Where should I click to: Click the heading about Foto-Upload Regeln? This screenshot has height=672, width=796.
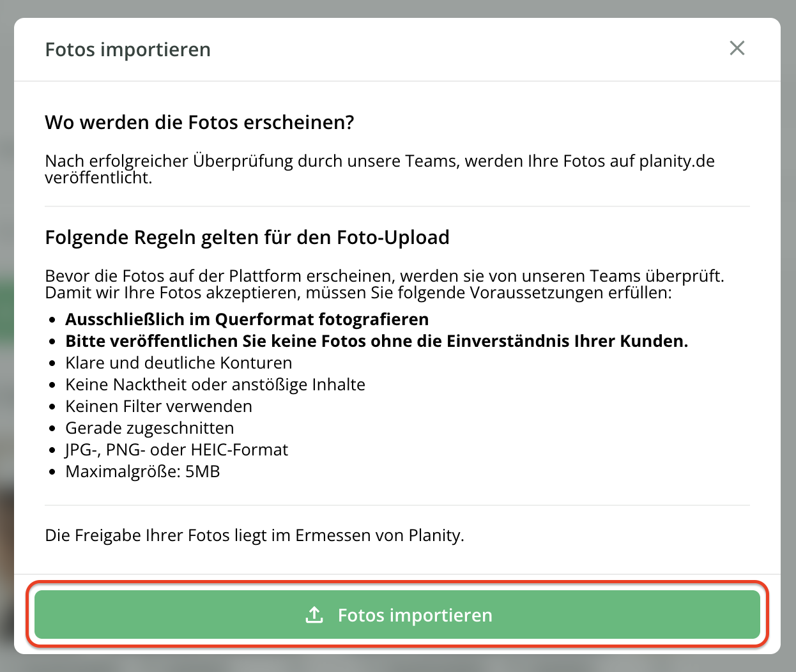[x=247, y=238]
